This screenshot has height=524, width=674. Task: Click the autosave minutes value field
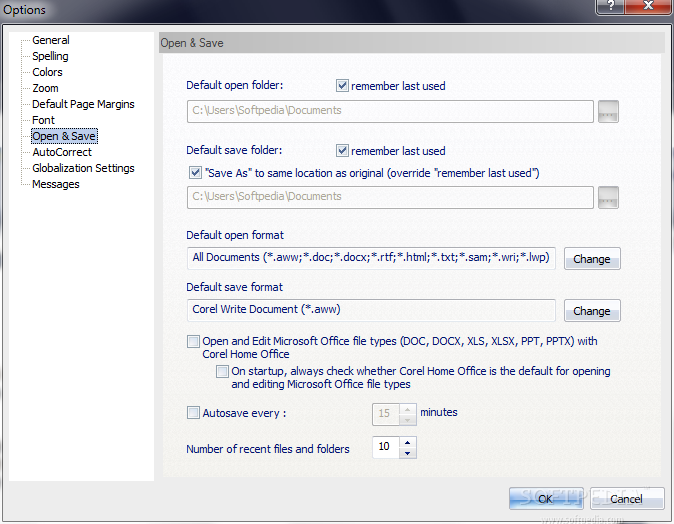[386, 414]
